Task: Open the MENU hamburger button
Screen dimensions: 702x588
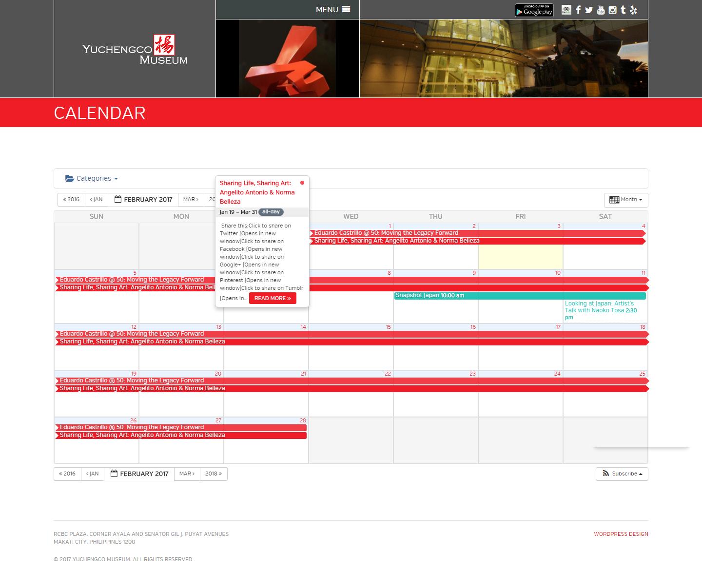Action: [x=333, y=9]
